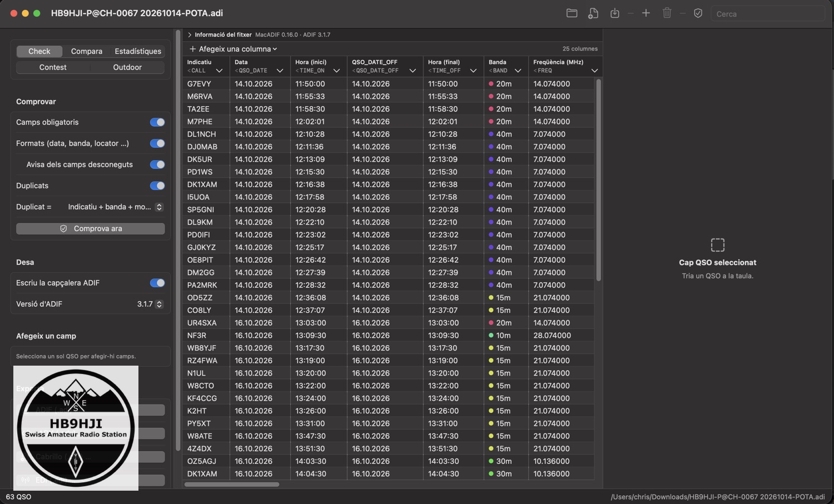Screen dimensions: 834x504
Task: Select the G7EVY row callsign
Action: (x=199, y=84)
